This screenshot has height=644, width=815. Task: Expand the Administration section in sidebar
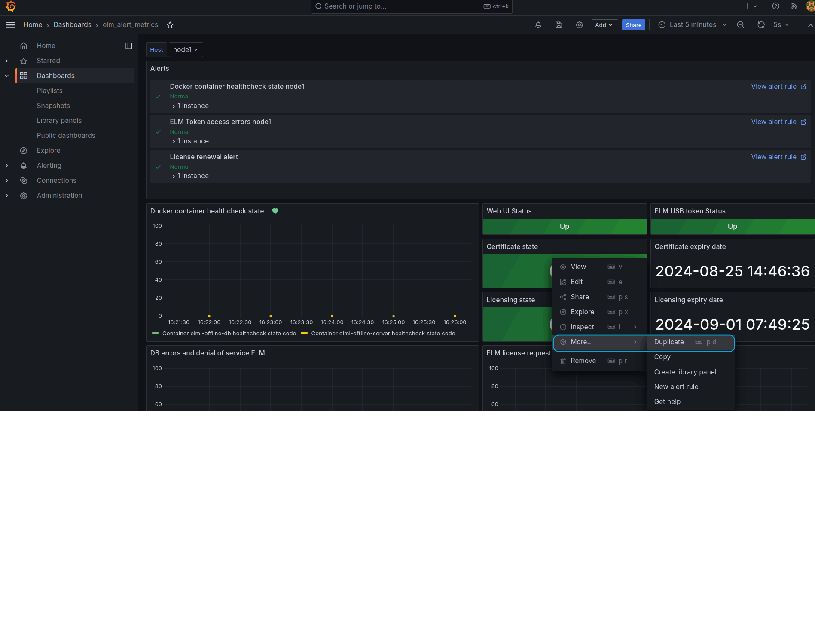[x=6, y=196]
